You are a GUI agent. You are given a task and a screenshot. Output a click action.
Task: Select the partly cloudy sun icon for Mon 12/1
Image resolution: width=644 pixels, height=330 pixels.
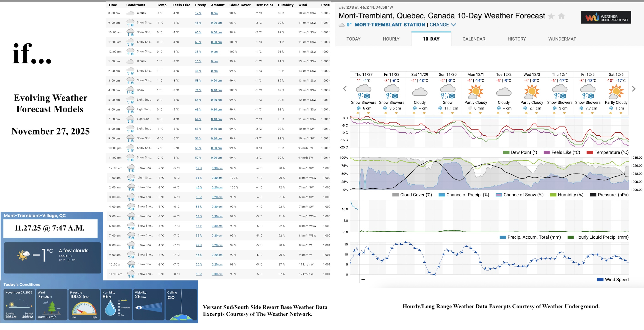[475, 91]
